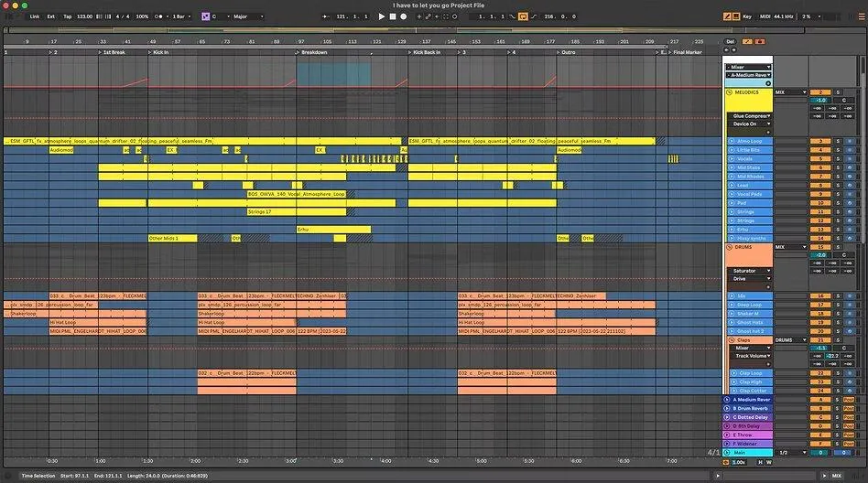Click the Kick In locator marker
Screen dimensions: 868x483
pos(160,52)
